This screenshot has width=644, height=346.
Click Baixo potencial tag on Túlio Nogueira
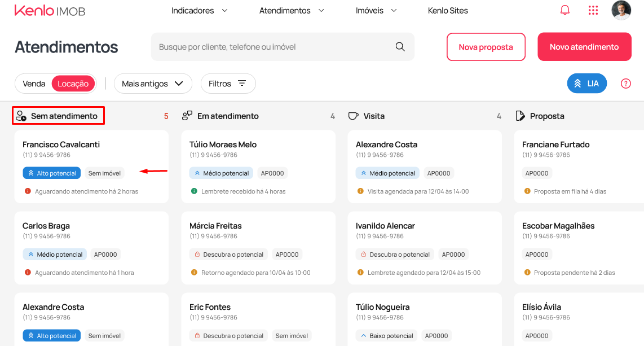click(x=386, y=336)
